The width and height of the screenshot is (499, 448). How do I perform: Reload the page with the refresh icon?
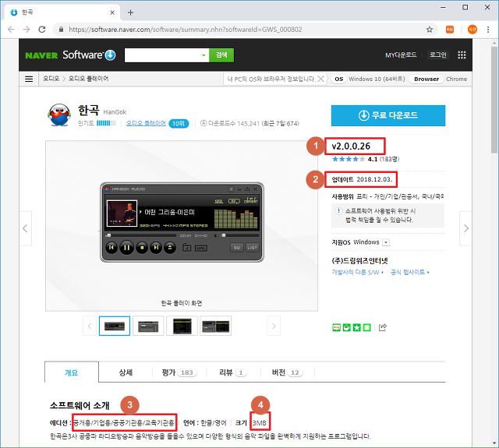coord(42,30)
